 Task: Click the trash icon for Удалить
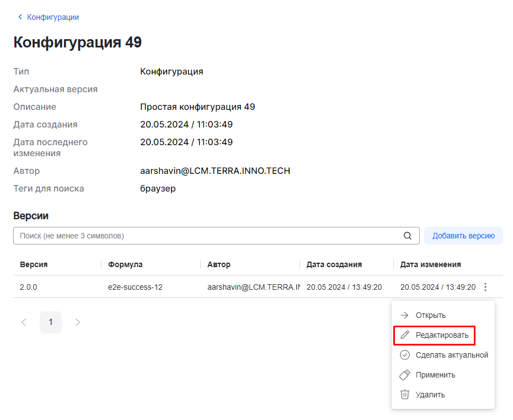pyautogui.click(x=404, y=395)
